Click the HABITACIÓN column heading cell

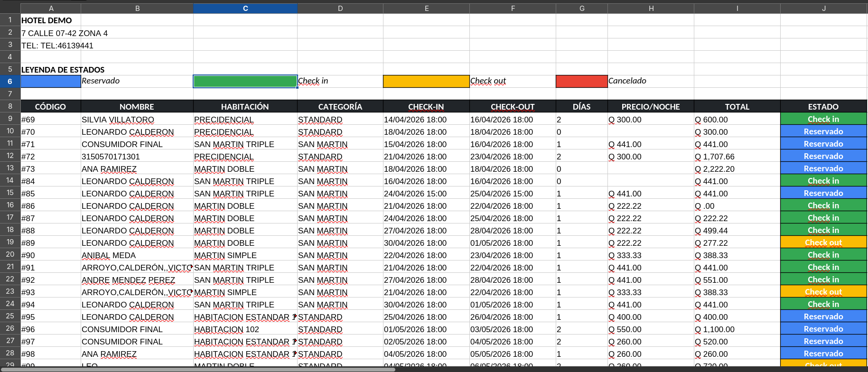click(x=245, y=107)
